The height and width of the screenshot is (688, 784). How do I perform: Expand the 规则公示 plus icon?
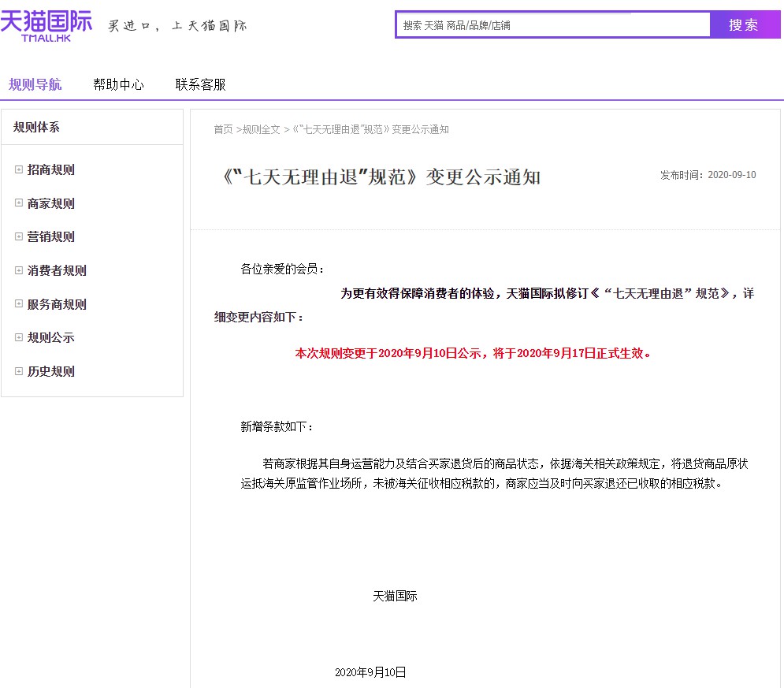pos(18,337)
